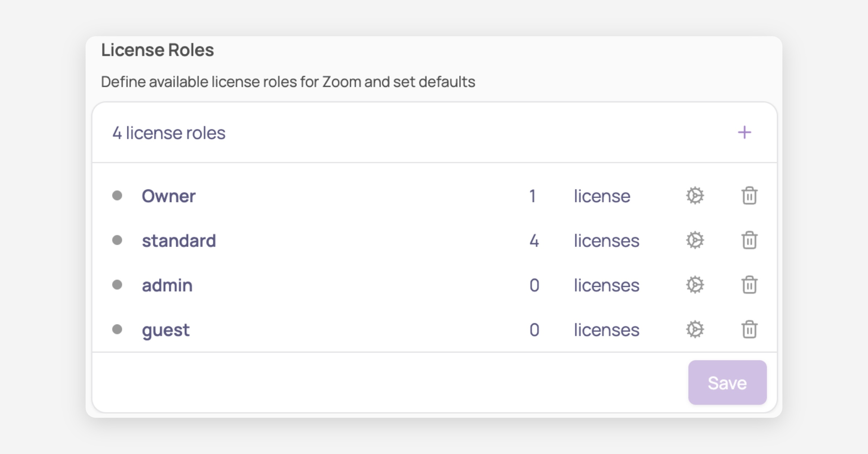Delete the standard license role

pos(749,240)
